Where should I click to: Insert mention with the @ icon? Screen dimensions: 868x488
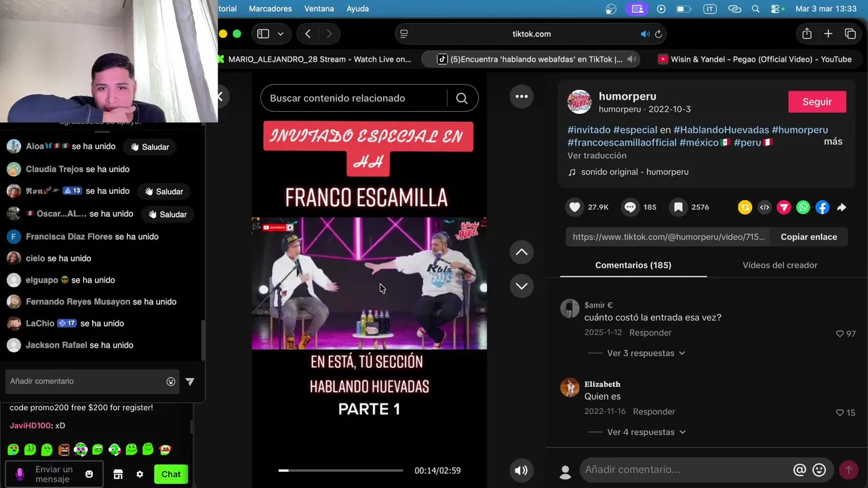point(800,470)
